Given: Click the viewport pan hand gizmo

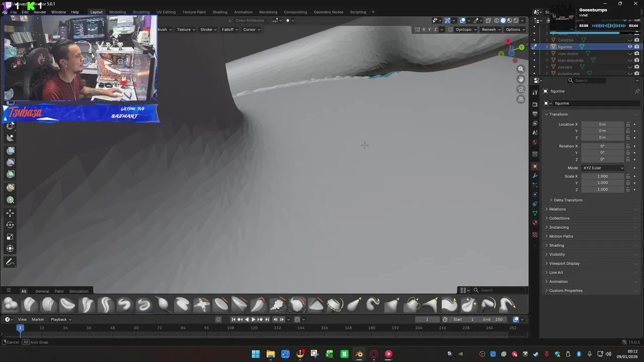Looking at the screenshot, I should point(521,79).
